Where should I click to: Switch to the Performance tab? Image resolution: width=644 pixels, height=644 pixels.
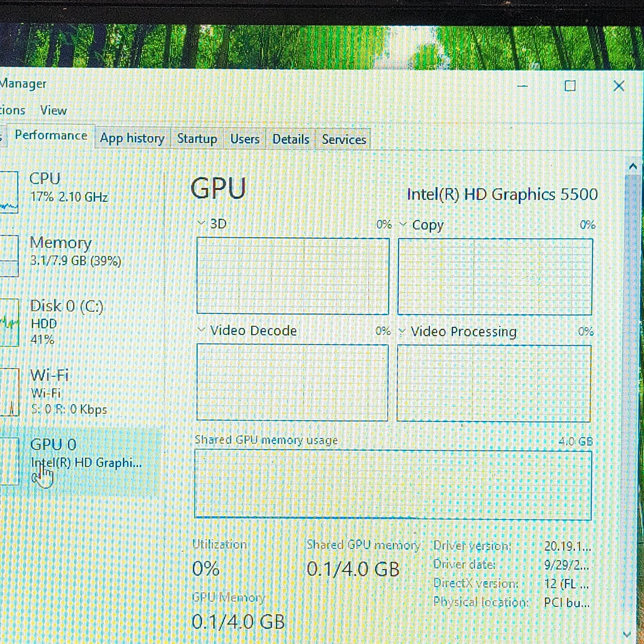(x=51, y=135)
